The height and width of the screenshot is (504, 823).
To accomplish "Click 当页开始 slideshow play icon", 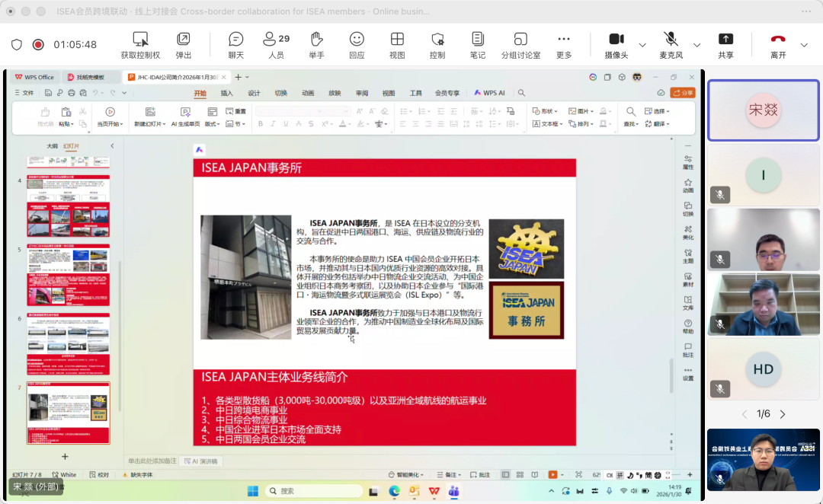I will (x=110, y=112).
